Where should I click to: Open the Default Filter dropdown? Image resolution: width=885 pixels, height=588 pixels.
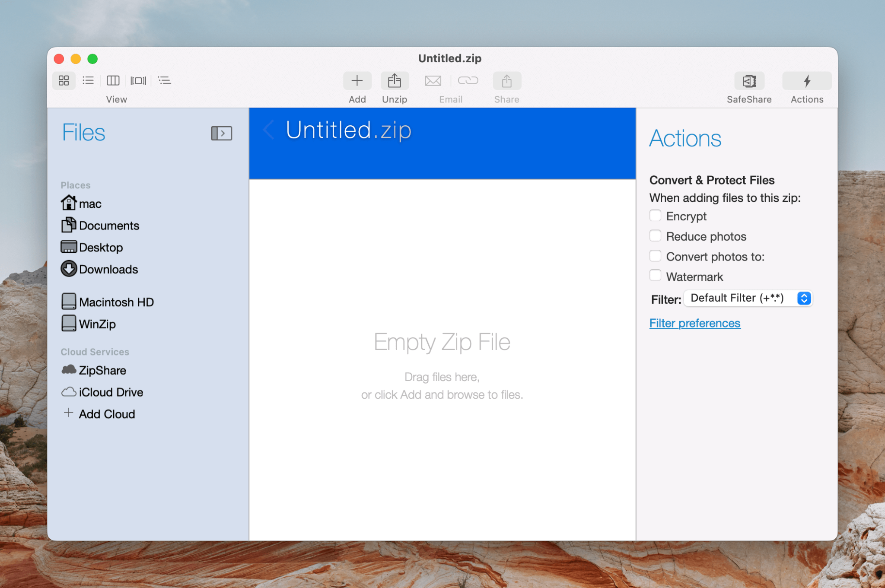748,298
